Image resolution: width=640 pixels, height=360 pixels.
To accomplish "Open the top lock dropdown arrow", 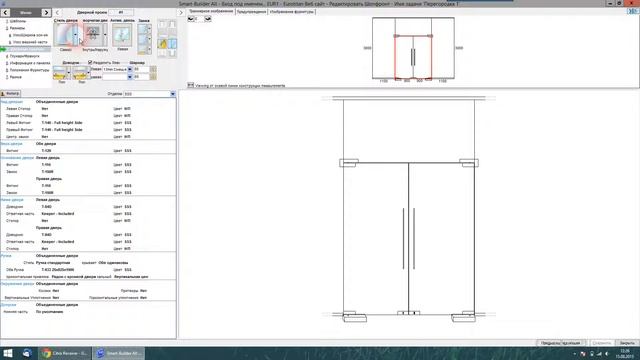I will (149, 29).
